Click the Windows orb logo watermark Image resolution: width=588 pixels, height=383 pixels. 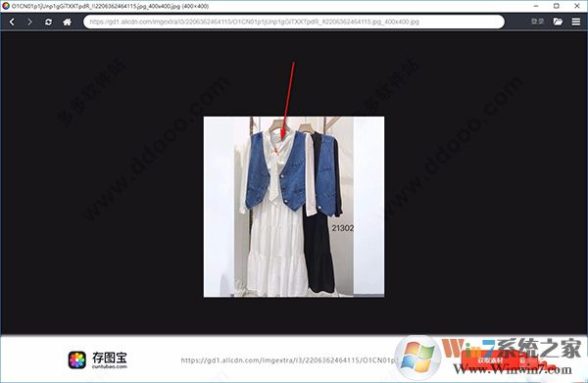point(418,358)
